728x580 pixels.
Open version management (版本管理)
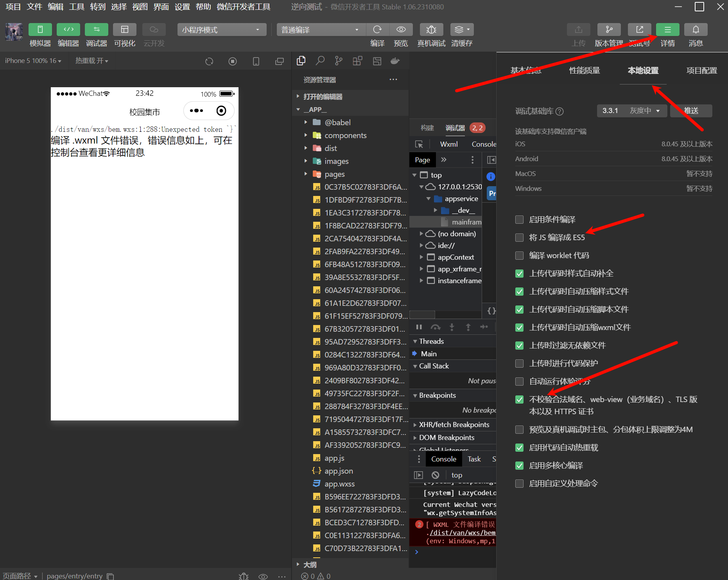609,30
